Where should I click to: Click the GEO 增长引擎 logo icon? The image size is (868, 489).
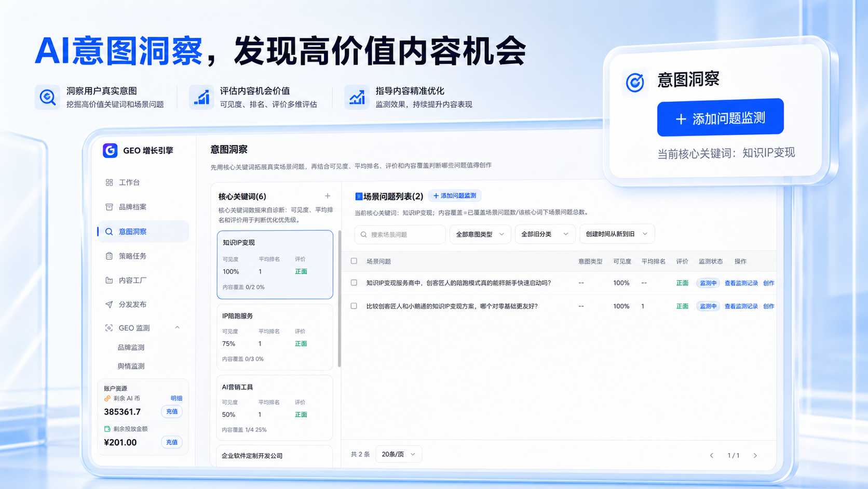pos(110,150)
